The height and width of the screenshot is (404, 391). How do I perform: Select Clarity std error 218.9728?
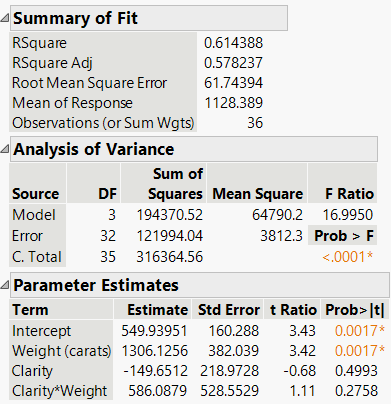click(x=229, y=371)
